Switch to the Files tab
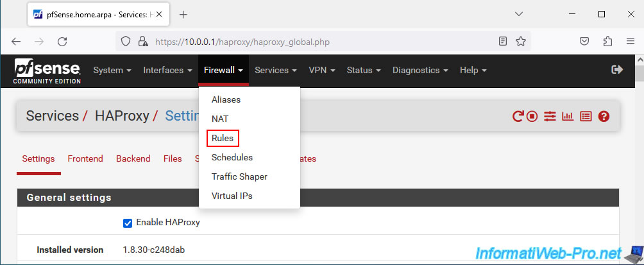The height and width of the screenshot is (265, 644). click(173, 158)
